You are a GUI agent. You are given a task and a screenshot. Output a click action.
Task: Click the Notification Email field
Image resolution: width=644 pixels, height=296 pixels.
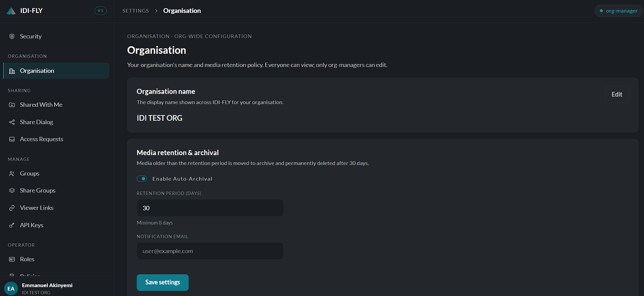click(x=210, y=251)
